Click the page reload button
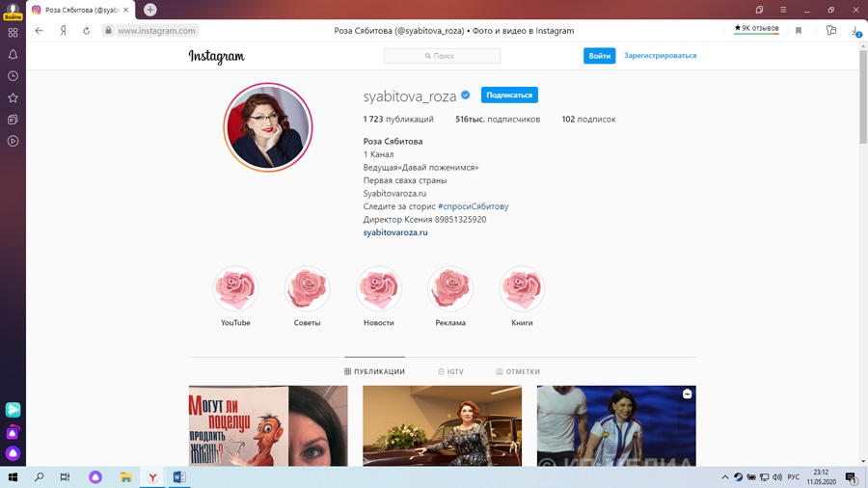 point(86,31)
